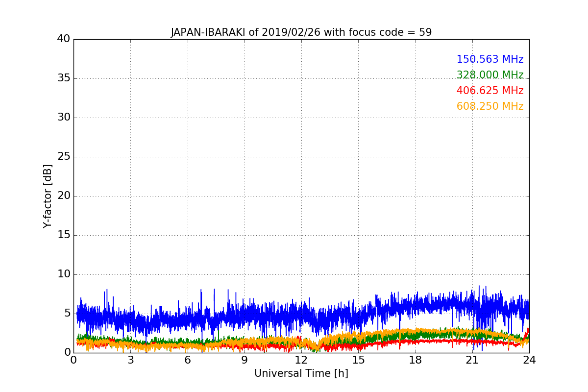This screenshot has height=392, width=588.
Task: Click the y-axis tick label 40
Action: tap(64, 39)
